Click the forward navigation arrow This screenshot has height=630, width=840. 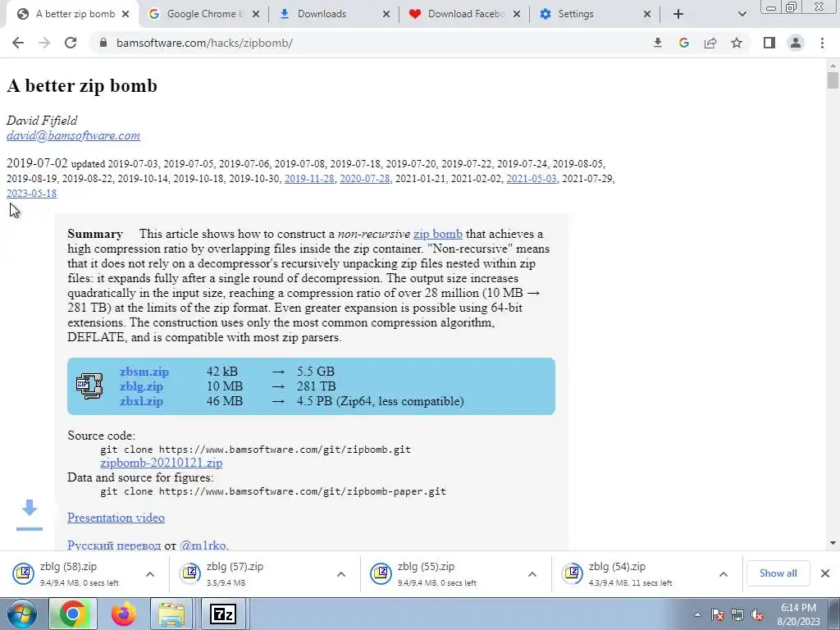44,43
